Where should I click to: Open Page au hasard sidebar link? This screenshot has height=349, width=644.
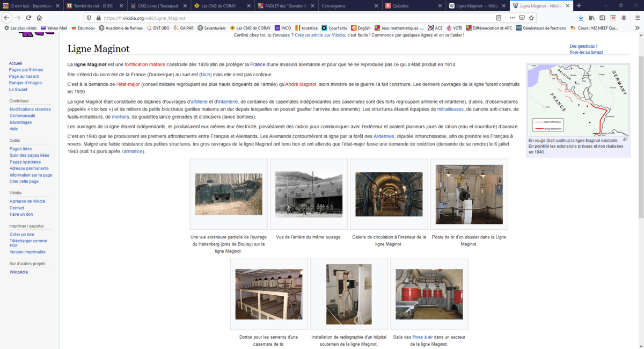[x=24, y=76]
